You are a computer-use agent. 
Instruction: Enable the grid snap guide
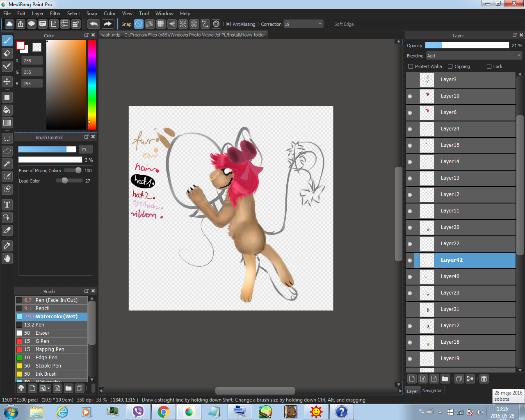point(161,24)
